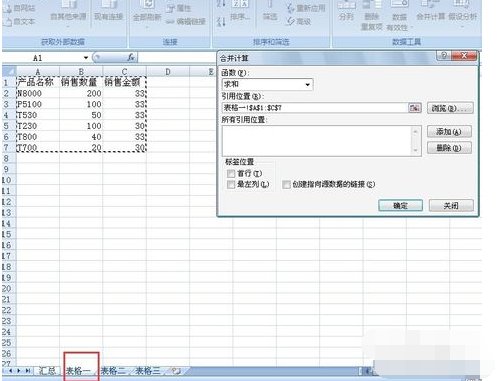The width and height of the screenshot is (498, 381).
Task: Open 假设分析 (What-If Analysis) menu
Action: 462,13
